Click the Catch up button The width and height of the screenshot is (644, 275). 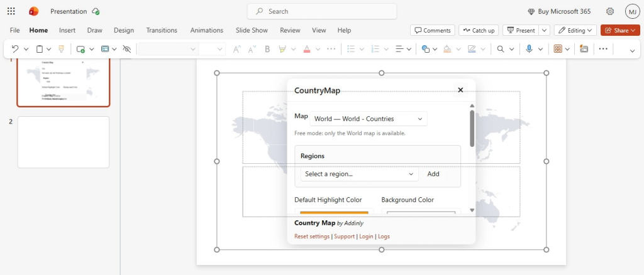tap(479, 30)
